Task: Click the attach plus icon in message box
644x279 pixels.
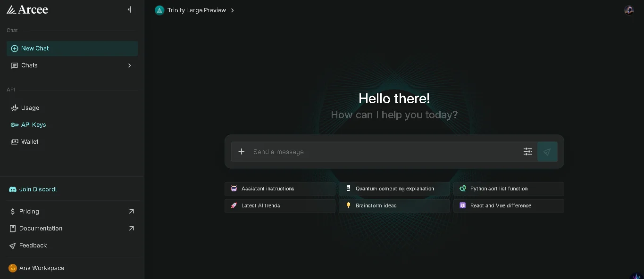Action: [x=242, y=152]
